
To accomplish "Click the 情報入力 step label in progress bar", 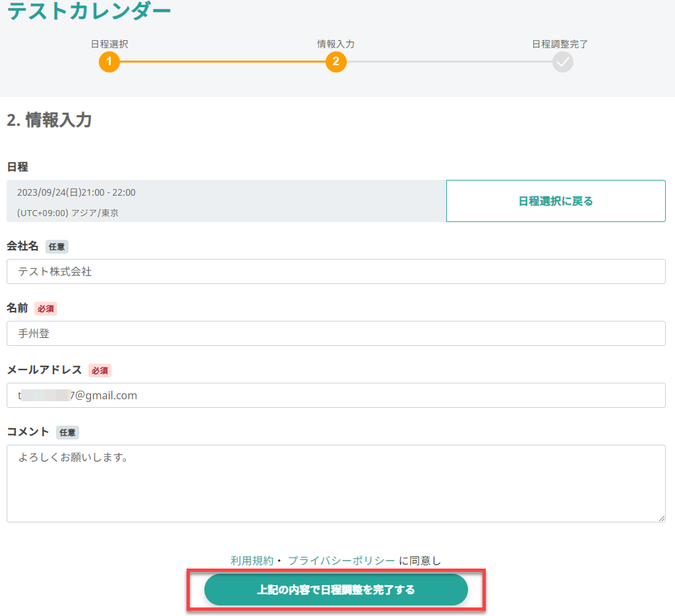I will point(336,44).
